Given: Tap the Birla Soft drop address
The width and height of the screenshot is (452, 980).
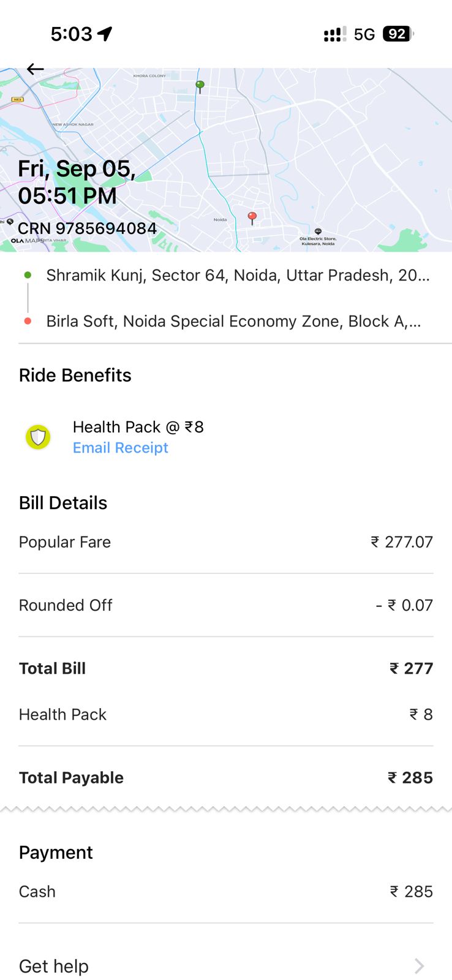Looking at the screenshot, I should [233, 321].
